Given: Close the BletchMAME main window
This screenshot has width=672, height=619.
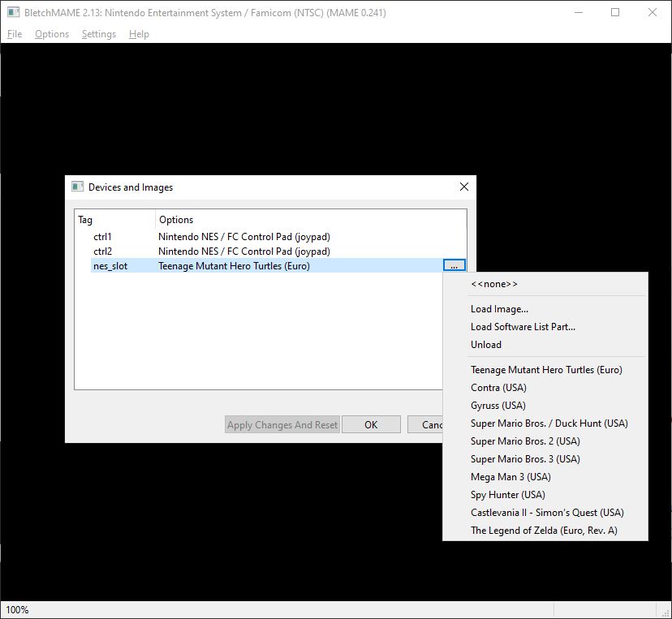Looking at the screenshot, I should coord(653,12).
